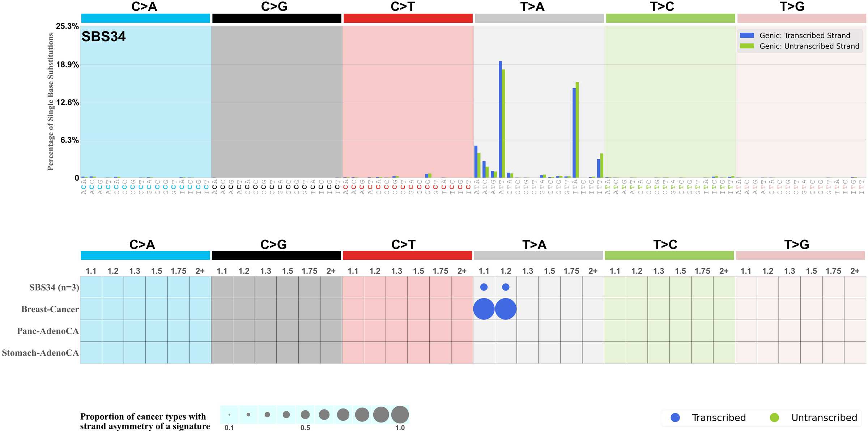Click the green Genic Untranscribed Strand legend marker
Viewport: 868px width, 433px height.
747,46
